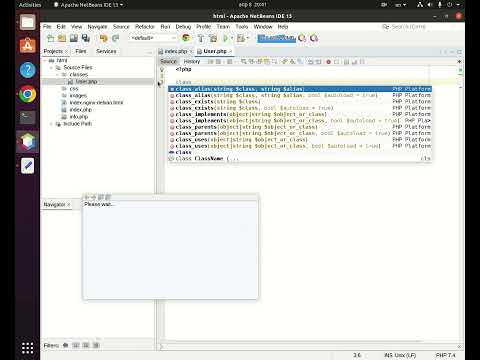This screenshot has width=480, height=360.
Task: Switch to the Services tab
Action: [x=106, y=51]
